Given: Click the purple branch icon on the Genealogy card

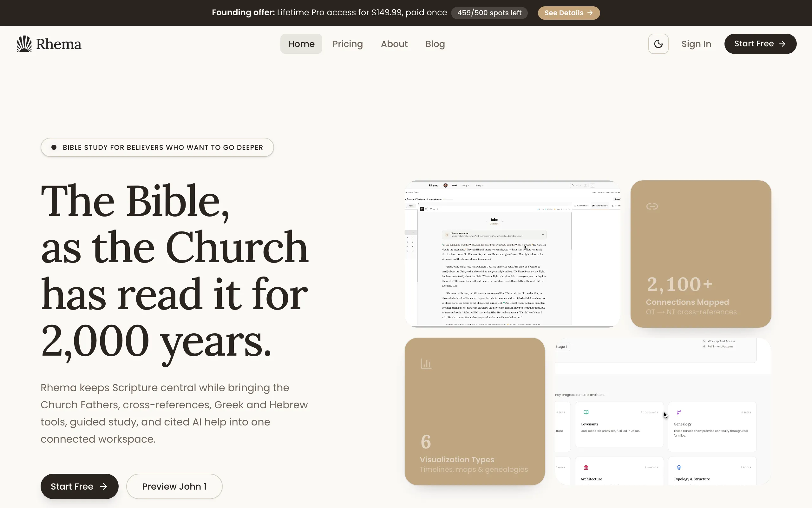Looking at the screenshot, I should (679, 412).
